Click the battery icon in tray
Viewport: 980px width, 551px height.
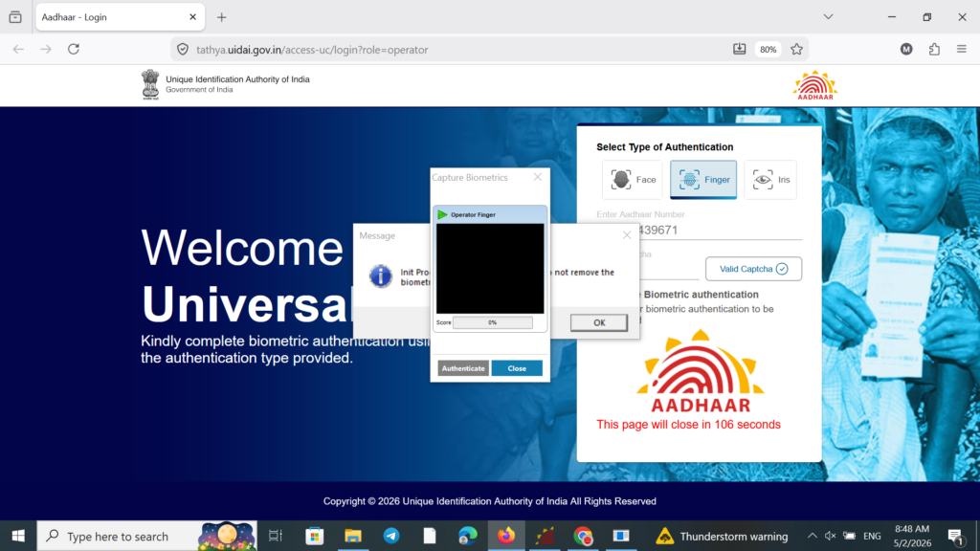pos(850,536)
